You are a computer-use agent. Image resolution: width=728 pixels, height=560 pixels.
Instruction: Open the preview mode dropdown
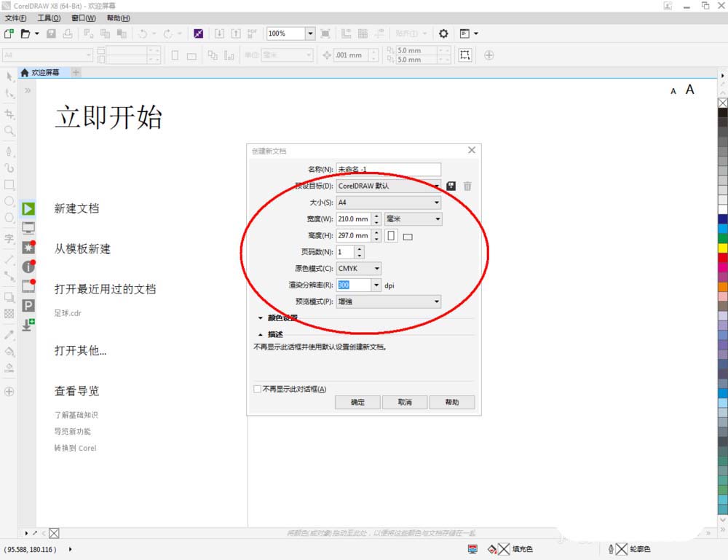coord(388,301)
